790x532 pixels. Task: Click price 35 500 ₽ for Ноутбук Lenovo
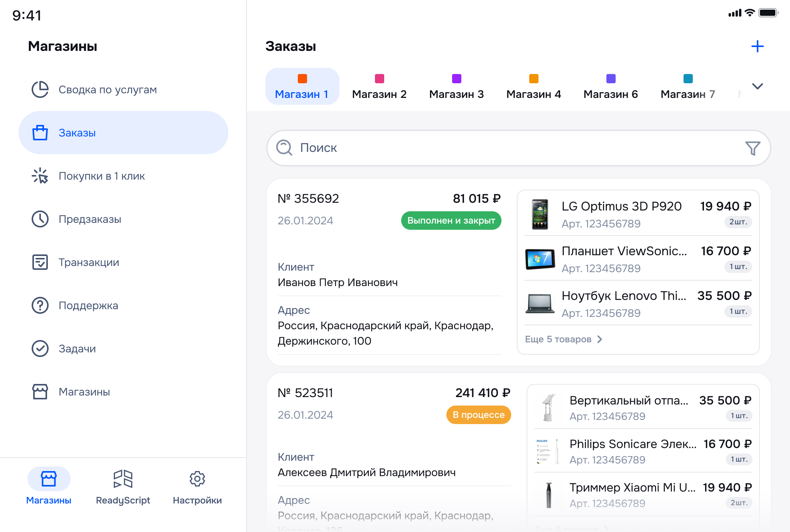point(725,296)
